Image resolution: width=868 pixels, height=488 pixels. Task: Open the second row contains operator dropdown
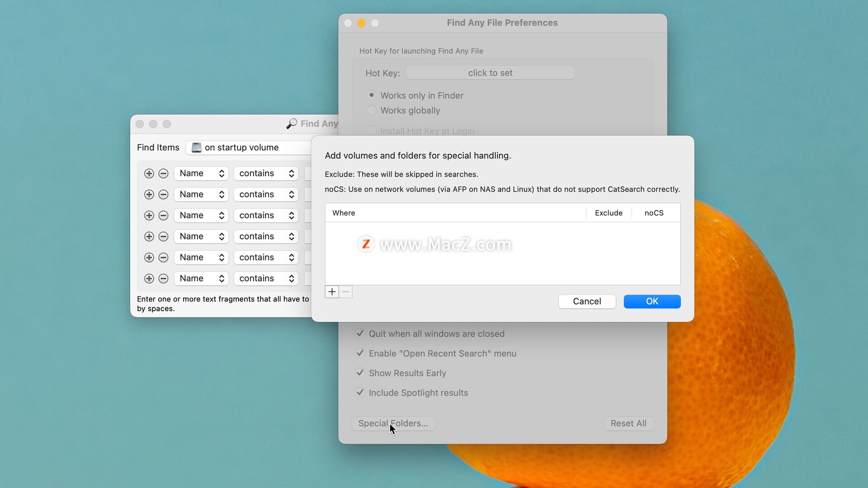[x=266, y=194]
